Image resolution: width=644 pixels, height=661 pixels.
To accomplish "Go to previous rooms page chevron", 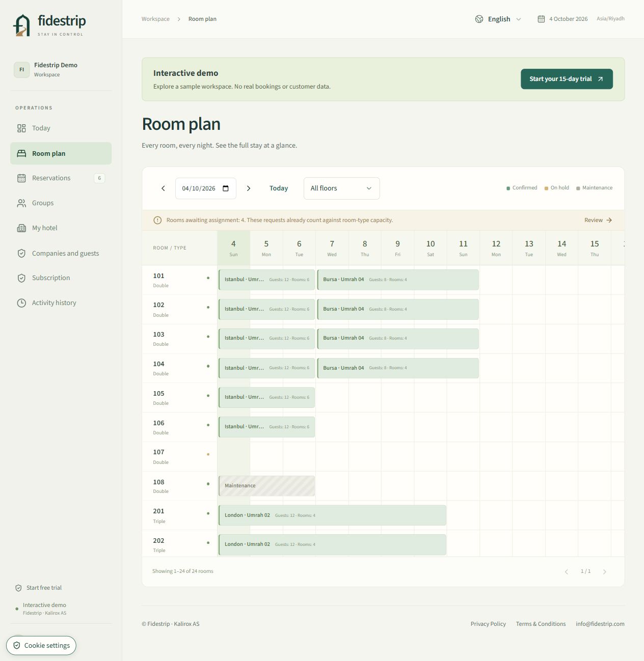I will point(567,572).
